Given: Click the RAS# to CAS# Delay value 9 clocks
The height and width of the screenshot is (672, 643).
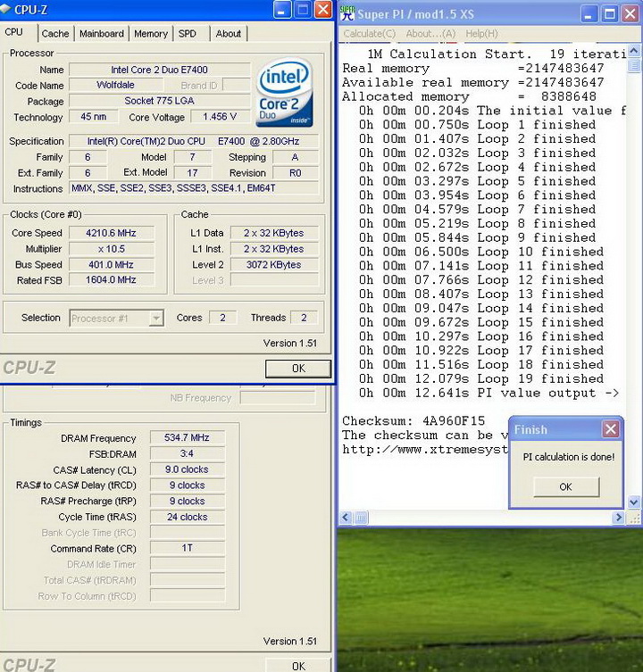Looking at the screenshot, I should point(187,485).
